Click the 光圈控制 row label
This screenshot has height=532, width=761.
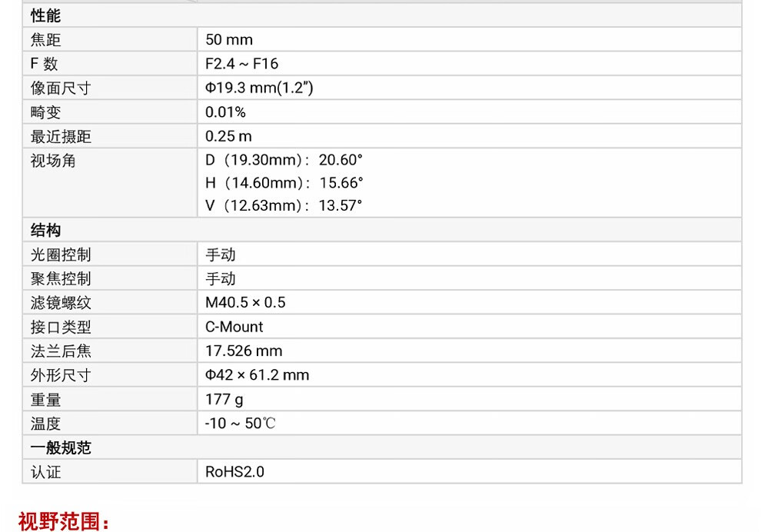[61, 254]
